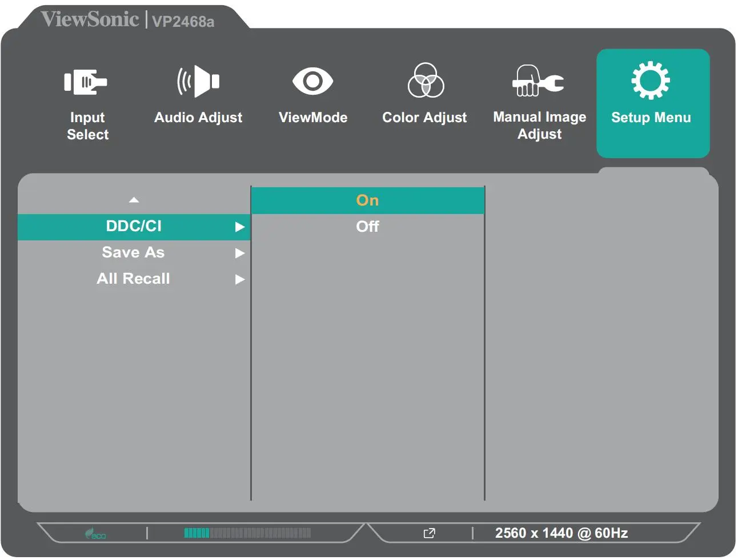
Task: Select the Input Select plug icon
Action: pos(86,82)
